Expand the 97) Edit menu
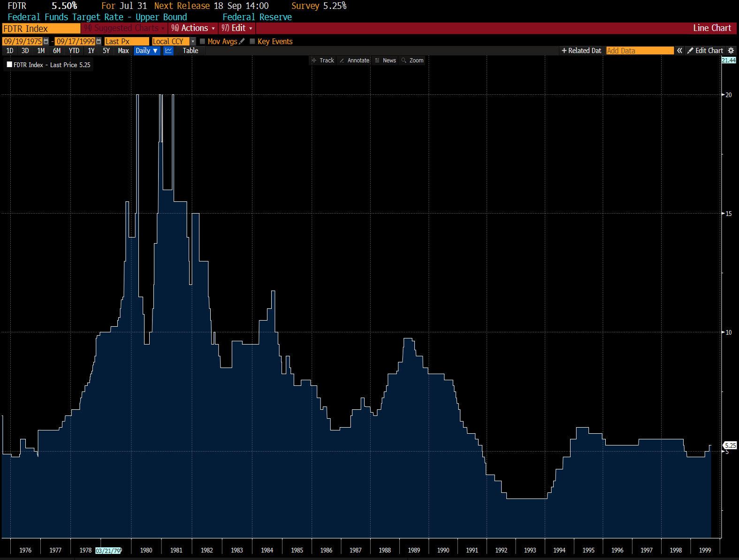Viewport: 739px width, 560px height. coord(237,28)
